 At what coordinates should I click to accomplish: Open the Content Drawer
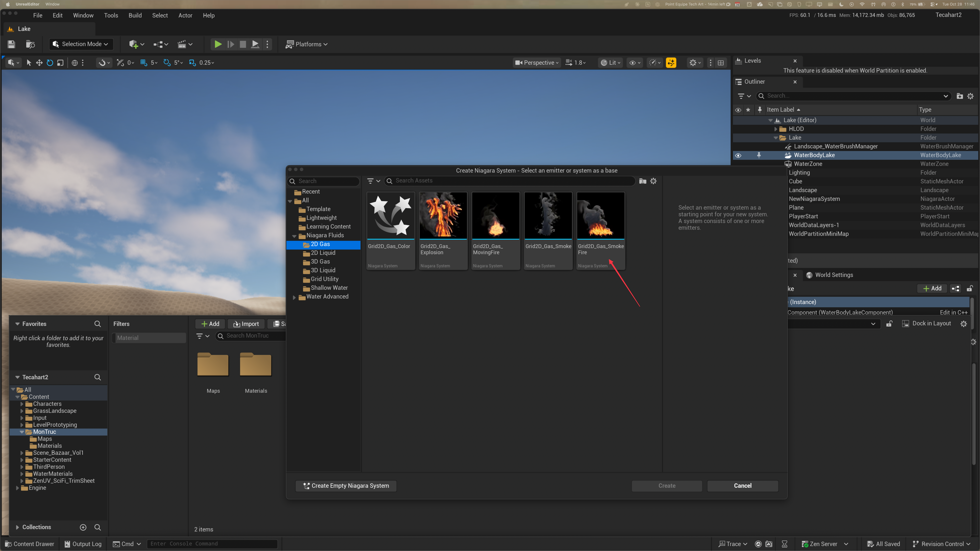click(x=29, y=544)
